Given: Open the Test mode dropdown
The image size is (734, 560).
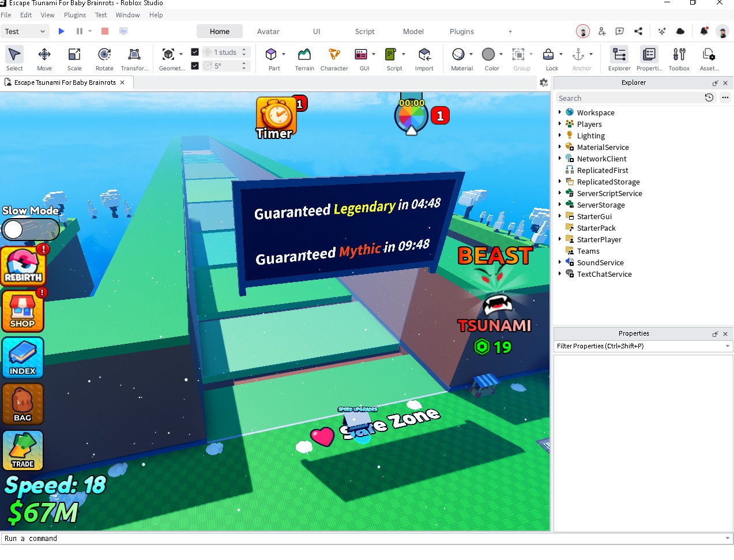Looking at the screenshot, I should (25, 31).
